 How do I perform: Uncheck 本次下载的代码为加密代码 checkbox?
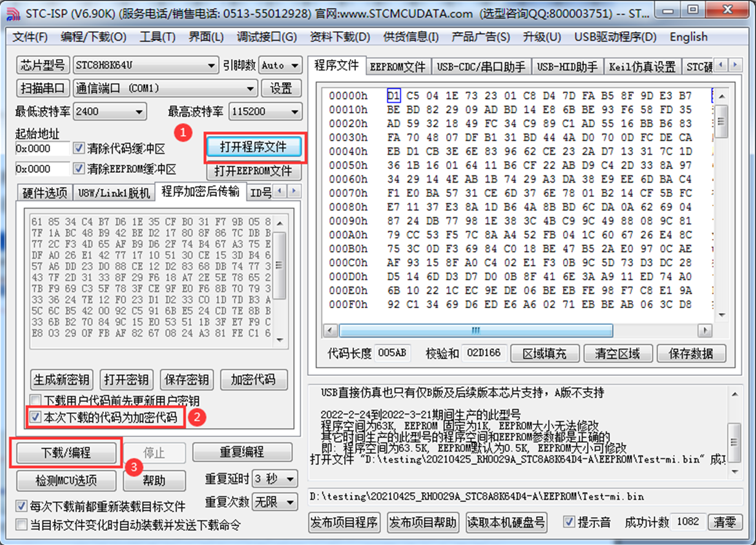pos(36,418)
